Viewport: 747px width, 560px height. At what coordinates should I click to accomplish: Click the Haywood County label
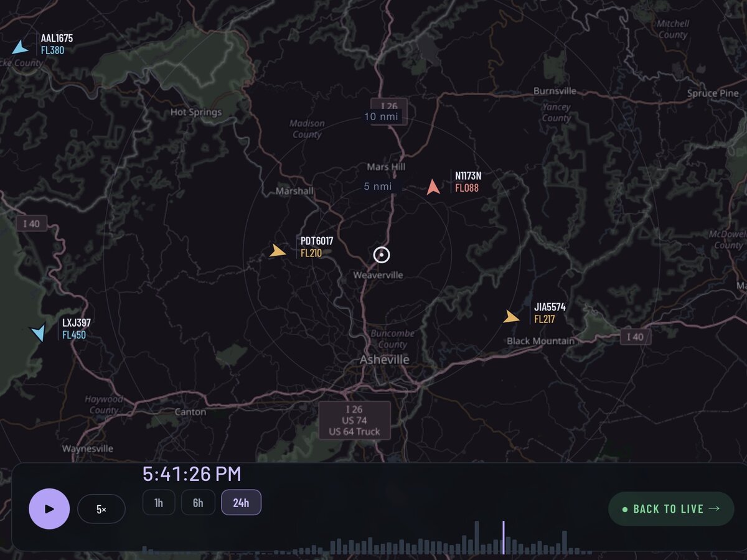coord(103,404)
